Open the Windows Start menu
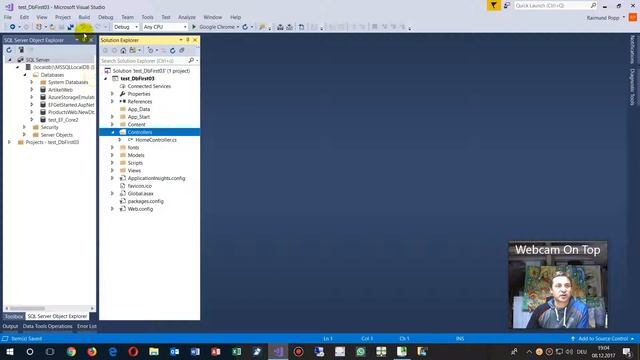The width and height of the screenshot is (640, 360). pos(9,351)
